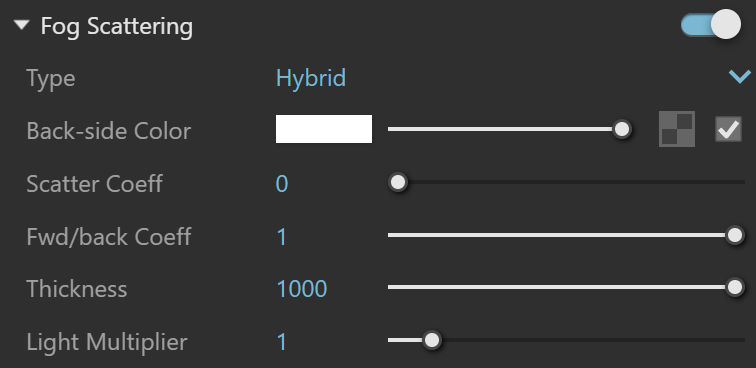Open the Type dropdown chevron
Screen dimensions: 756x368
(740, 77)
